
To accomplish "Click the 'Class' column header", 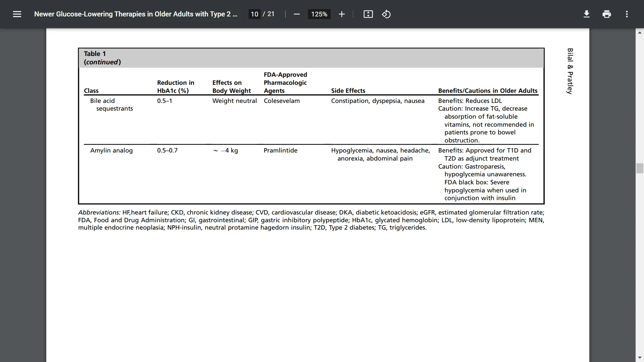I will coord(91,90).
